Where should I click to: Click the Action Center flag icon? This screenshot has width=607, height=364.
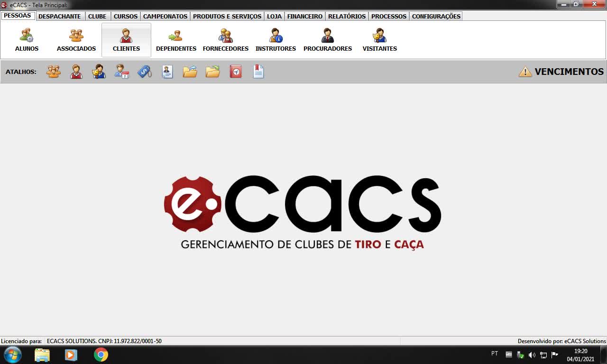[555, 355]
